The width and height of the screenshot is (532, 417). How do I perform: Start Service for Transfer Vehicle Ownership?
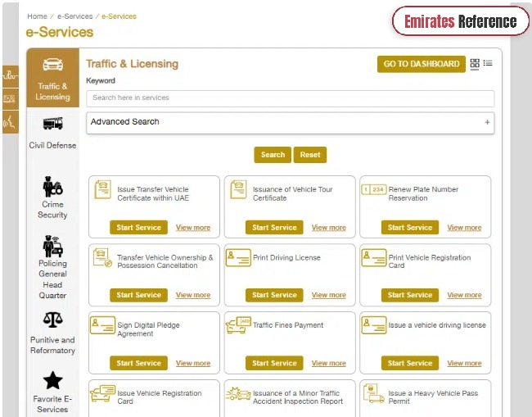139,295
